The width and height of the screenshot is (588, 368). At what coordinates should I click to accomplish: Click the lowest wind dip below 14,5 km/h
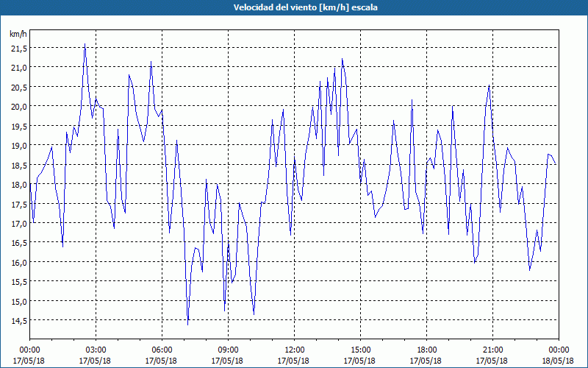[187, 324]
